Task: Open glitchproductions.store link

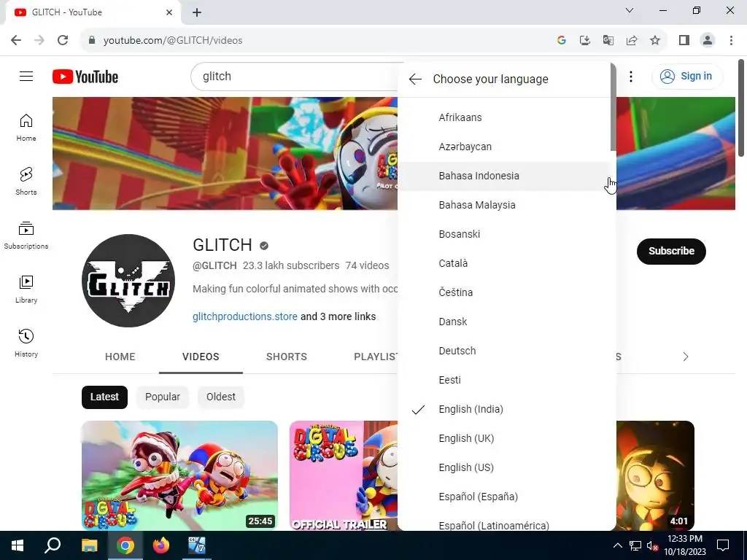Action: 245,316
